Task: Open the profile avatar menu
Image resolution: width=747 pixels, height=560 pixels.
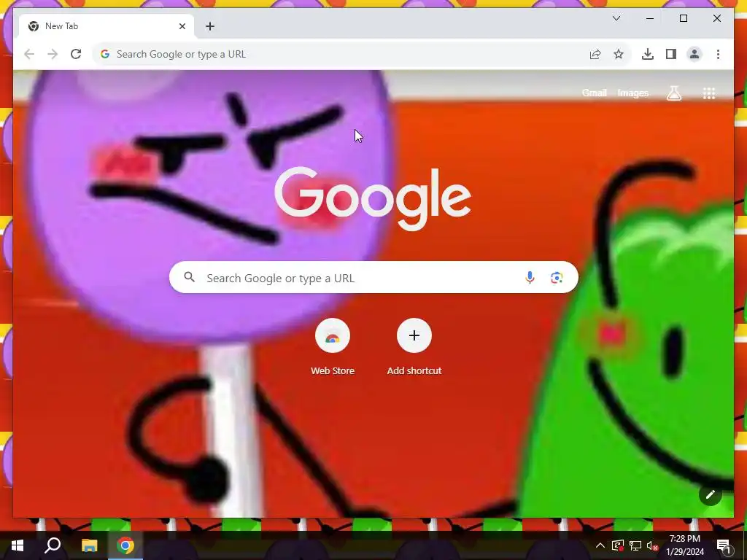Action: pyautogui.click(x=694, y=54)
